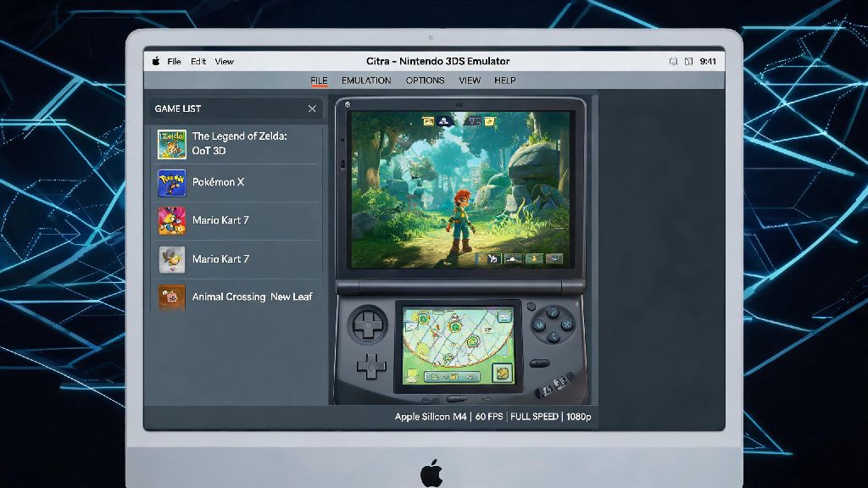This screenshot has height=488, width=868.
Task: Select Mario Kart 7 with the pink cover
Action: 236,221
